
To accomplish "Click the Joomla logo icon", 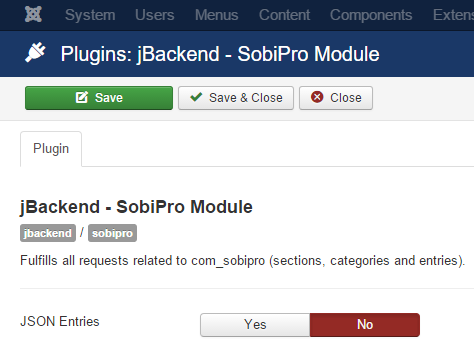I will pyautogui.click(x=33, y=14).
